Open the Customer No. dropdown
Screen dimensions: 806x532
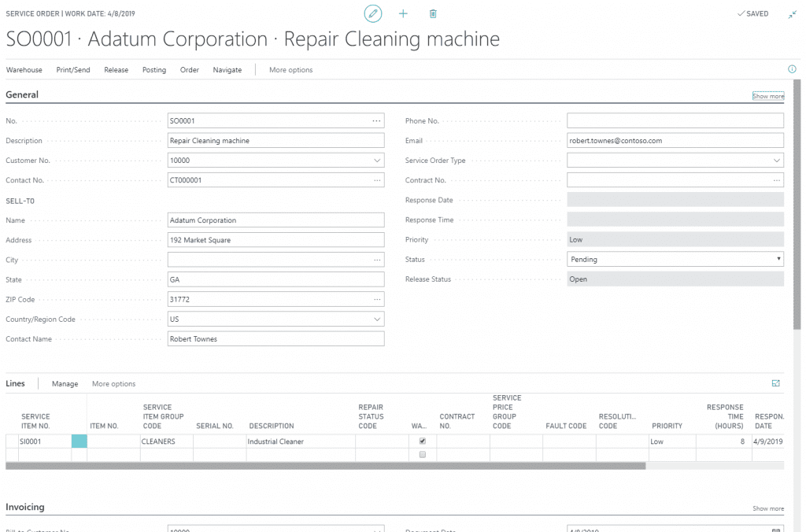[x=376, y=160]
